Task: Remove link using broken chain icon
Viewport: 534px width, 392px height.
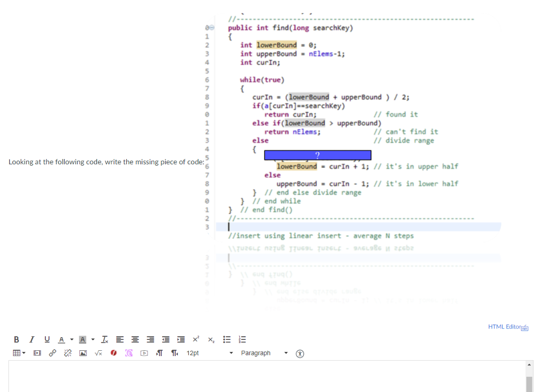Action: (67, 353)
